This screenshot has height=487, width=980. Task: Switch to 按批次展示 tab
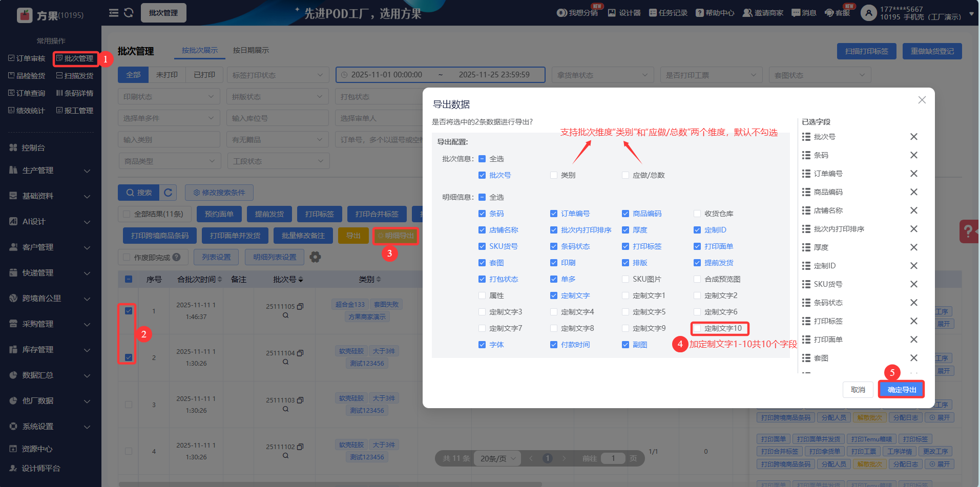point(200,50)
